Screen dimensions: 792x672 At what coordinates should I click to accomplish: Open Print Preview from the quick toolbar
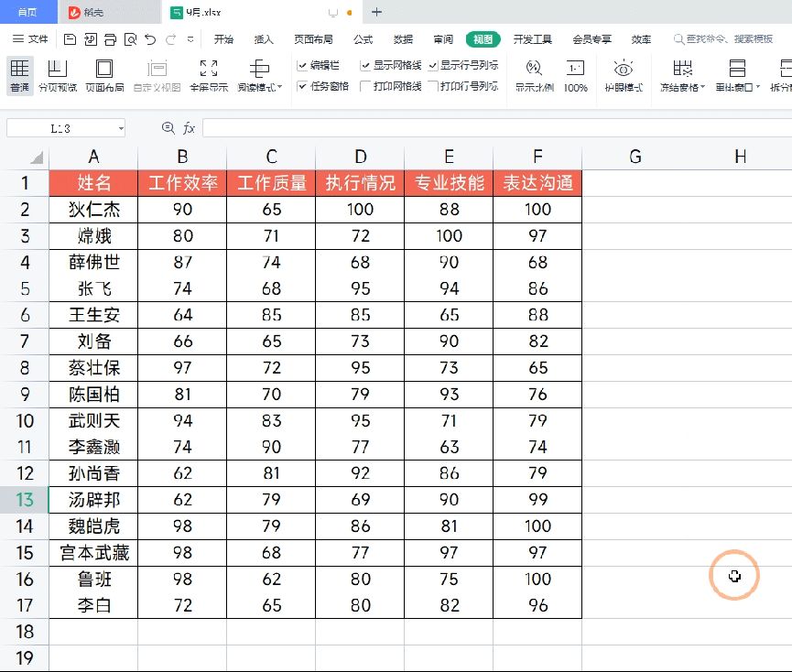click(x=130, y=38)
